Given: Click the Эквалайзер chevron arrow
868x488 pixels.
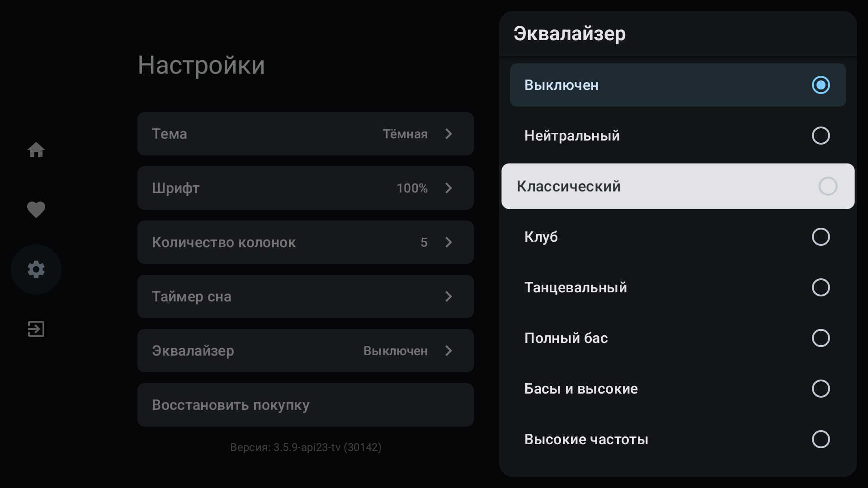Looking at the screenshot, I should pos(448,351).
